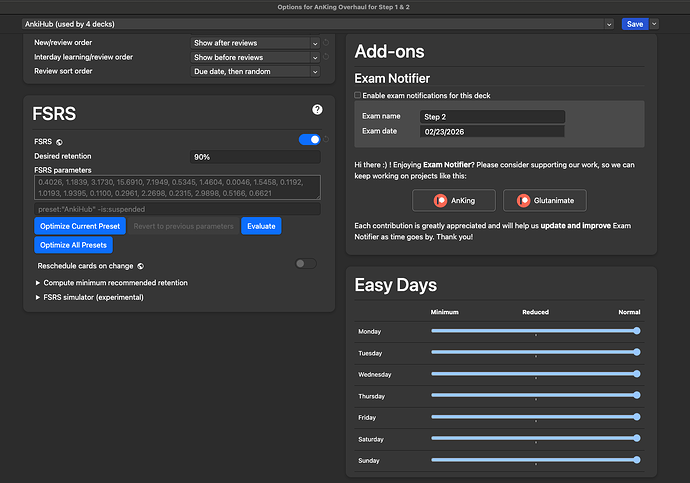Viewport: 690px width, 483px height.
Task: Click the Friday easy days slider handle
Action: [x=637, y=417]
